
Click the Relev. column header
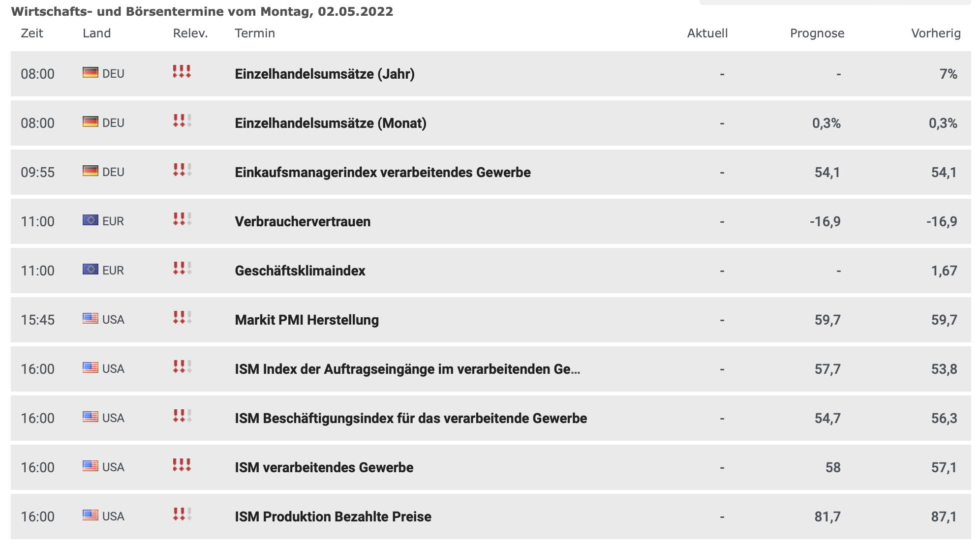click(x=190, y=33)
